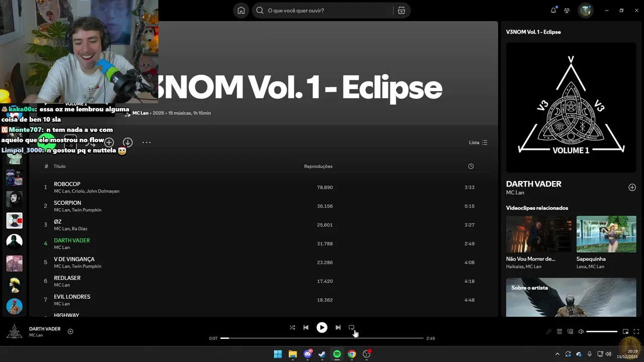Image resolution: width=644 pixels, height=362 pixels.
Task: Open MC Lan link under DARTH VADER in right panel
Action: (515, 193)
